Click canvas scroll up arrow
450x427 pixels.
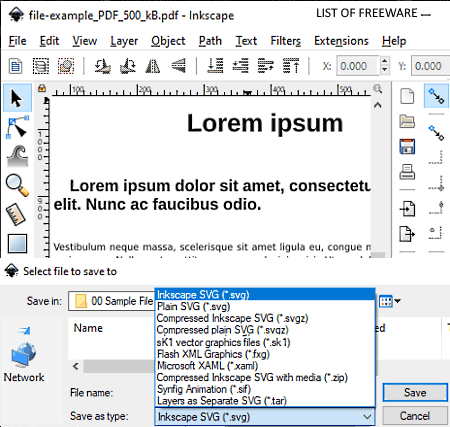377,105
